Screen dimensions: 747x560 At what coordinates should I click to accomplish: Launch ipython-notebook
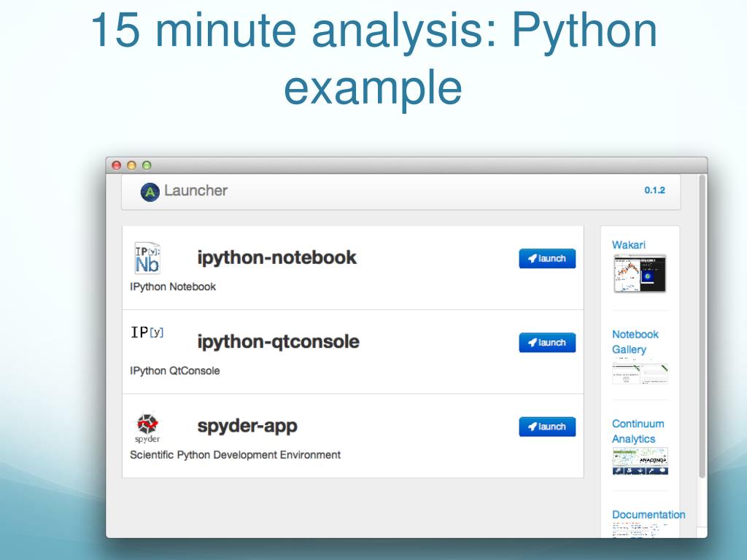pos(547,259)
